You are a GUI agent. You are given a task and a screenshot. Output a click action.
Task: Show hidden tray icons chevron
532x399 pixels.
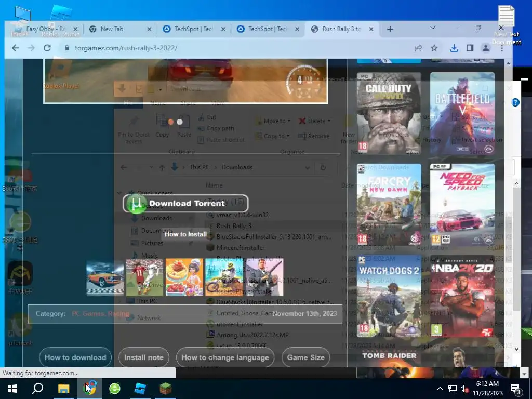tap(440, 389)
